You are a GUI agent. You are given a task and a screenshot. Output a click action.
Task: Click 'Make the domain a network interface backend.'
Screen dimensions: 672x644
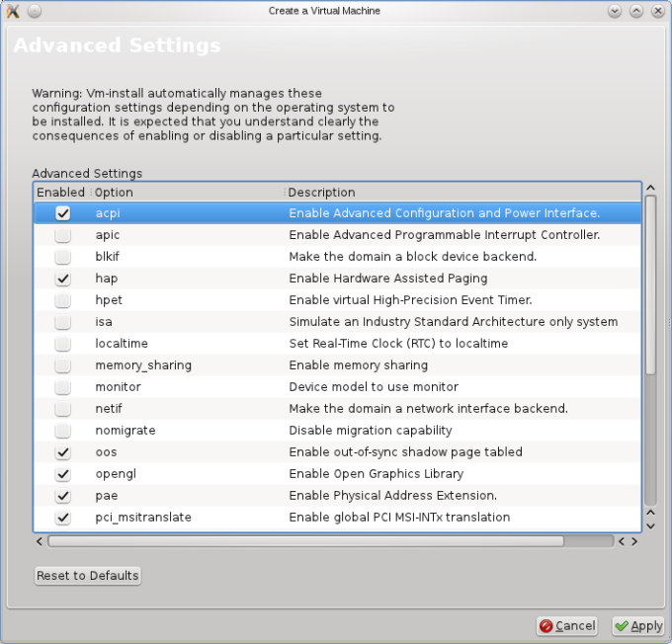[429, 409]
